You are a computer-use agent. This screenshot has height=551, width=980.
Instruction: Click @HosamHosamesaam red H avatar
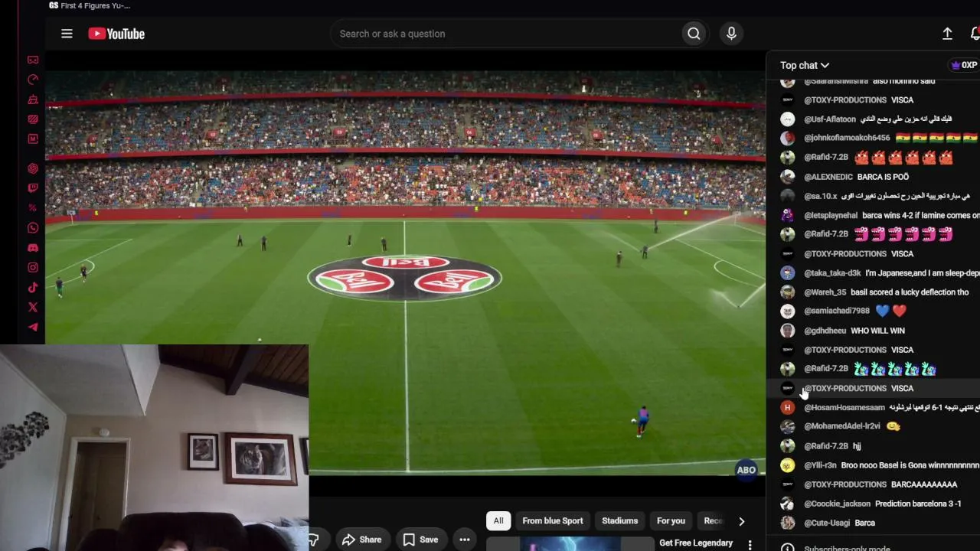(787, 408)
